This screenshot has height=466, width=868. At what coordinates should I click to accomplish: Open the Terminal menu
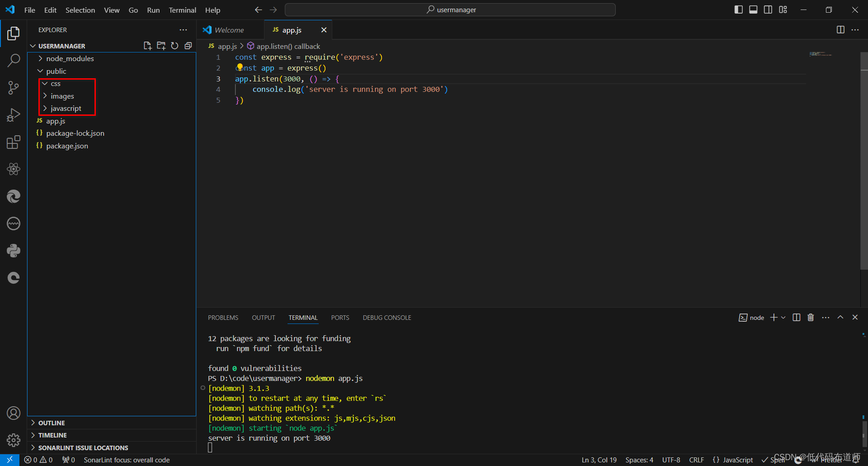pyautogui.click(x=182, y=10)
